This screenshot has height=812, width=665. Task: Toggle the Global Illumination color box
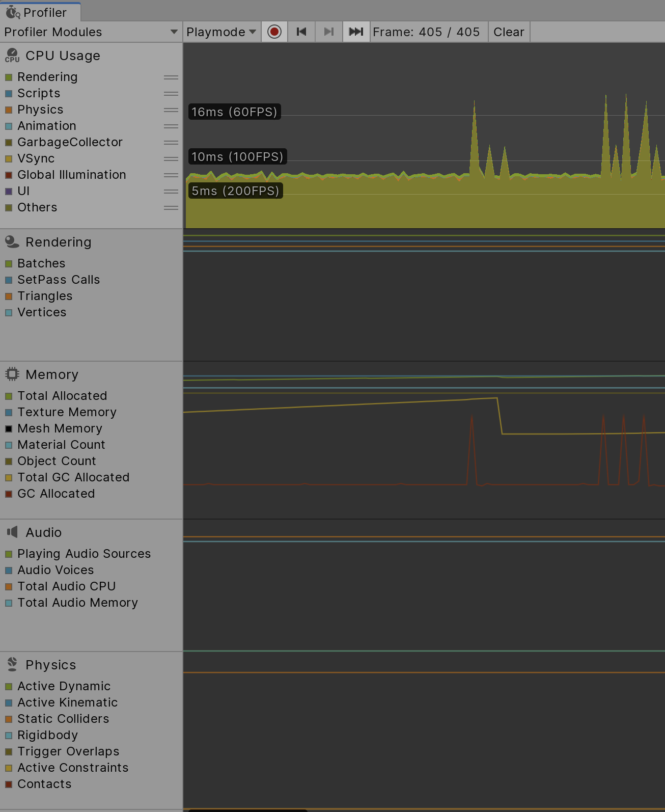pyautogui.click(x=9, y=175)
